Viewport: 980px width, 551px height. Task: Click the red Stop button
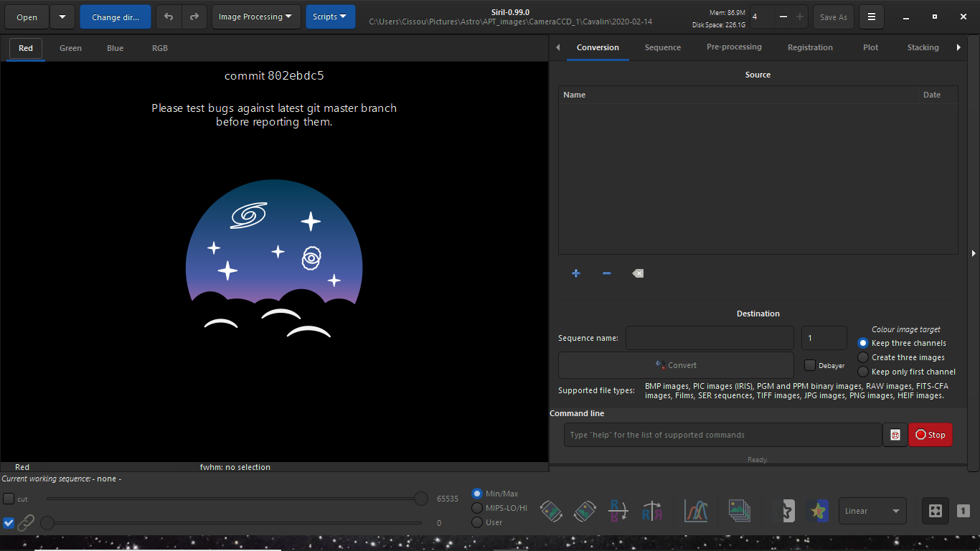pyautogui.click(x=930, y=435)
